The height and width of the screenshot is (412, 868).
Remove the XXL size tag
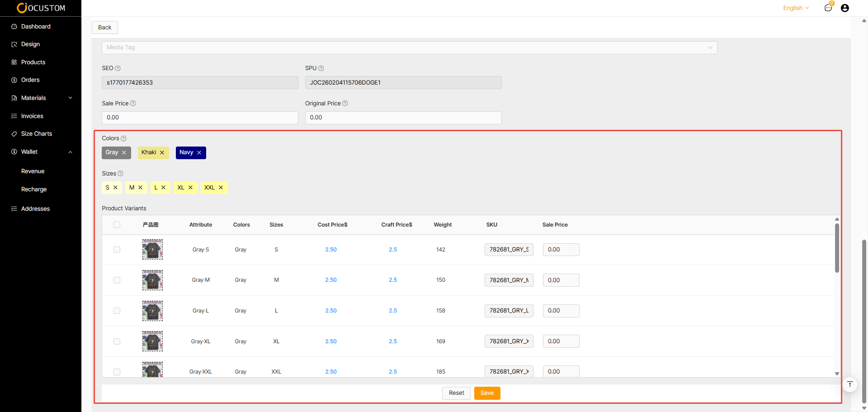[x=221, y=188]
